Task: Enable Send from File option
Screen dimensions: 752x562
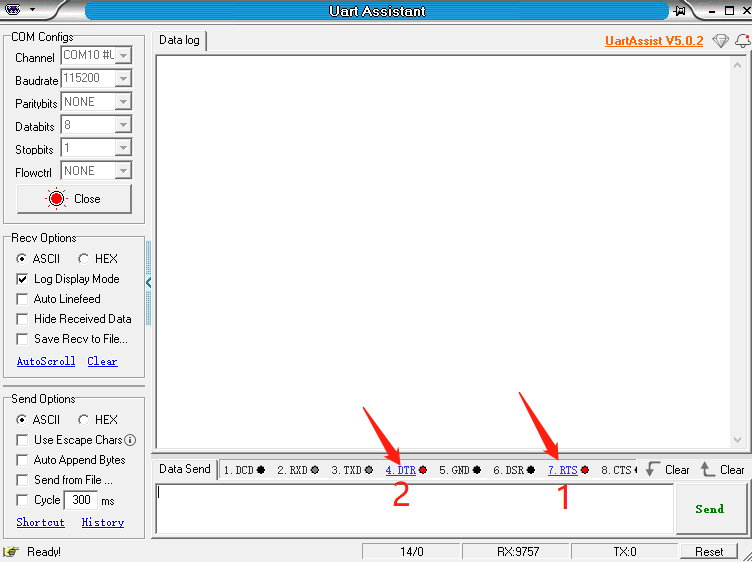Action: (22, 480)
